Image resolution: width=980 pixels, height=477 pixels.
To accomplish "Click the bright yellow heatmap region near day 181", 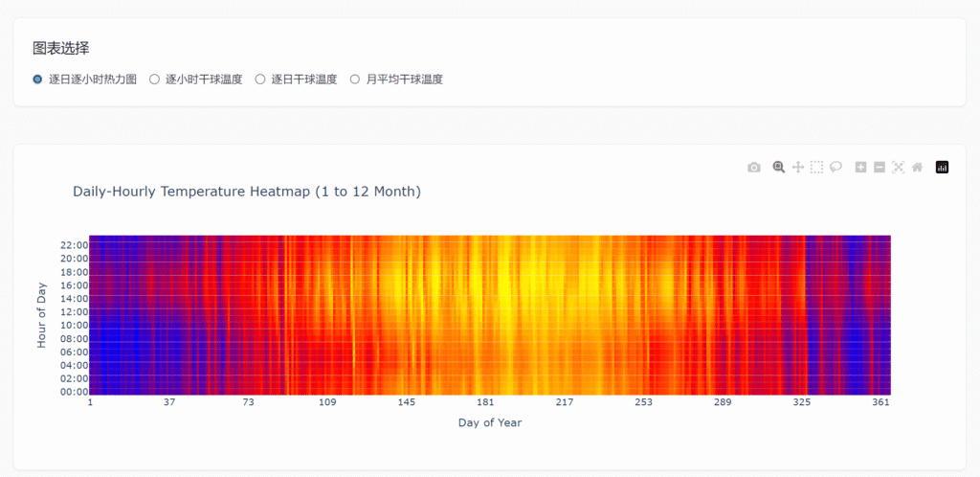I will (x=498, y=287).
